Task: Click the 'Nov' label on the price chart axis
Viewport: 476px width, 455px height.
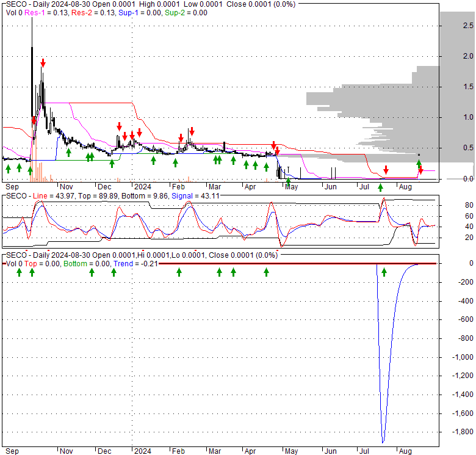Action: pyautogui.click(x=66, y=186)
